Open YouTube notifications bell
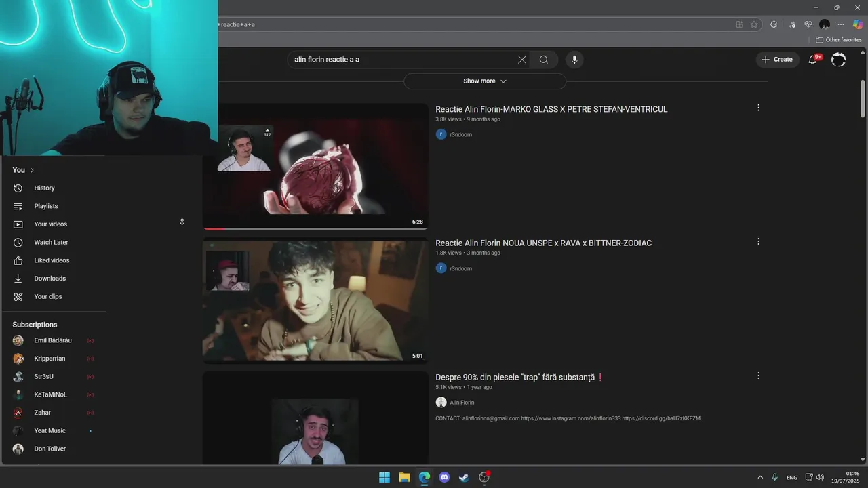This screenshot has height=488, width=868. pyautogui.click(x=812, y=60)
